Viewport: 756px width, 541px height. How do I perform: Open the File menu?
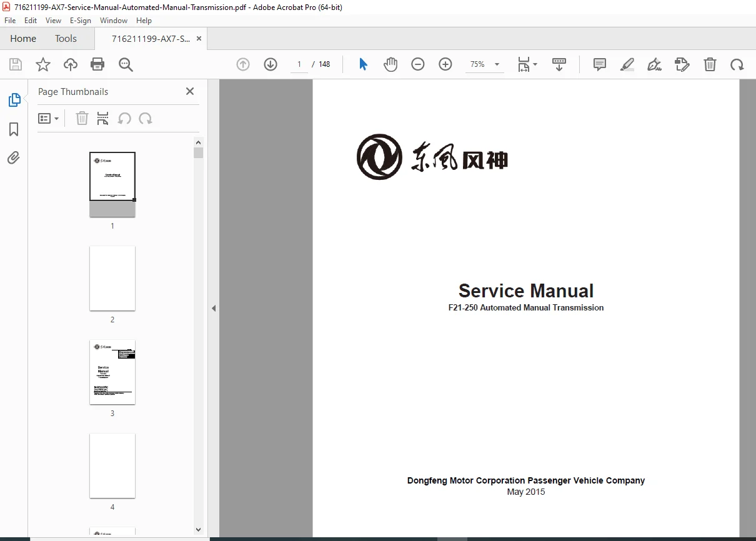tap(10, 21)
